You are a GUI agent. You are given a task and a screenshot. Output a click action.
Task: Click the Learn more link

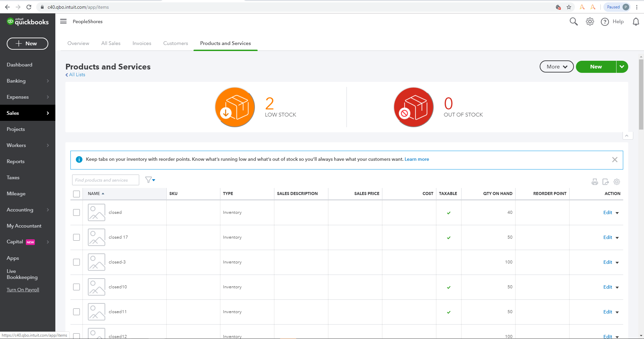point(417,159)
